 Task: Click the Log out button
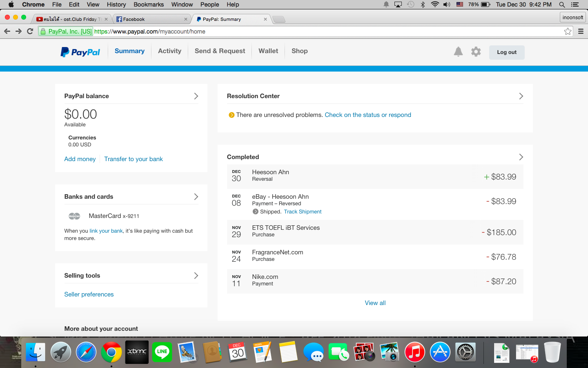coord(507,52)
